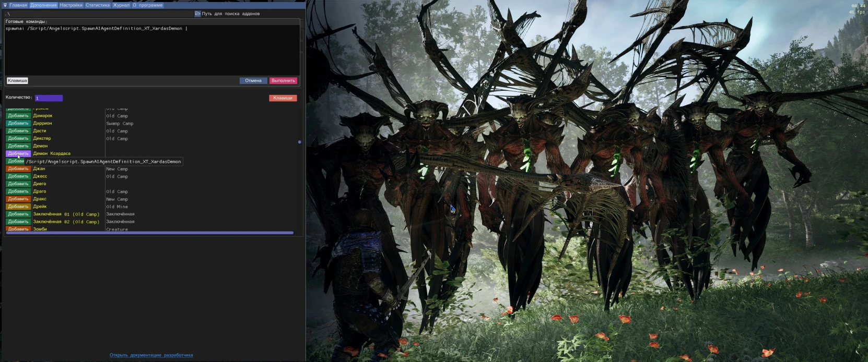
Task: Select the Диего name text
Action: [40, 184]
